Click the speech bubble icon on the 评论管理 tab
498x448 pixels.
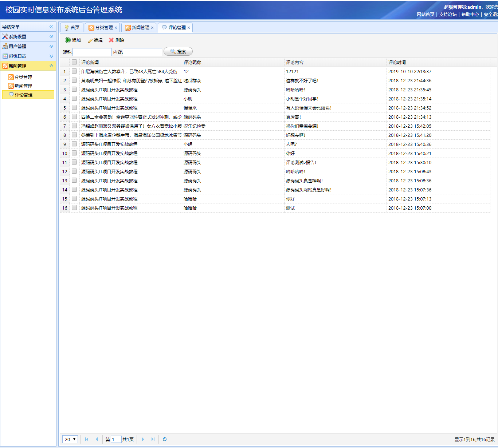click(x=164, y=28)
